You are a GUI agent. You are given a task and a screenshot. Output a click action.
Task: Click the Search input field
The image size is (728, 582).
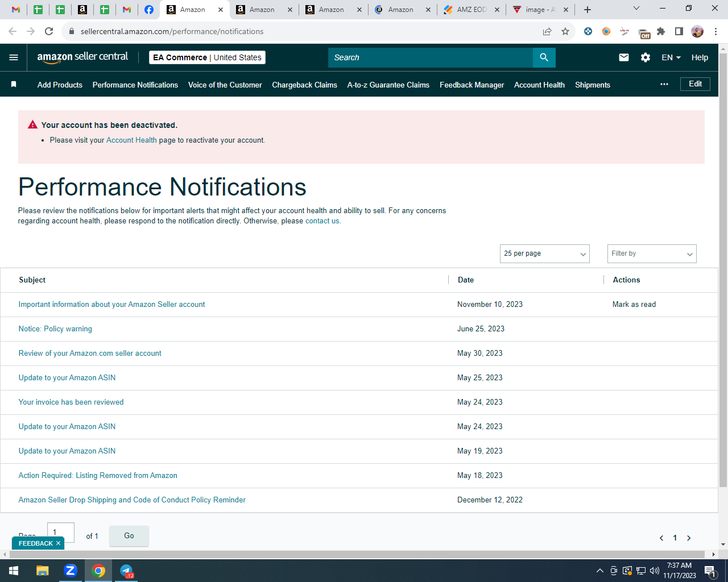click(431, 57)
